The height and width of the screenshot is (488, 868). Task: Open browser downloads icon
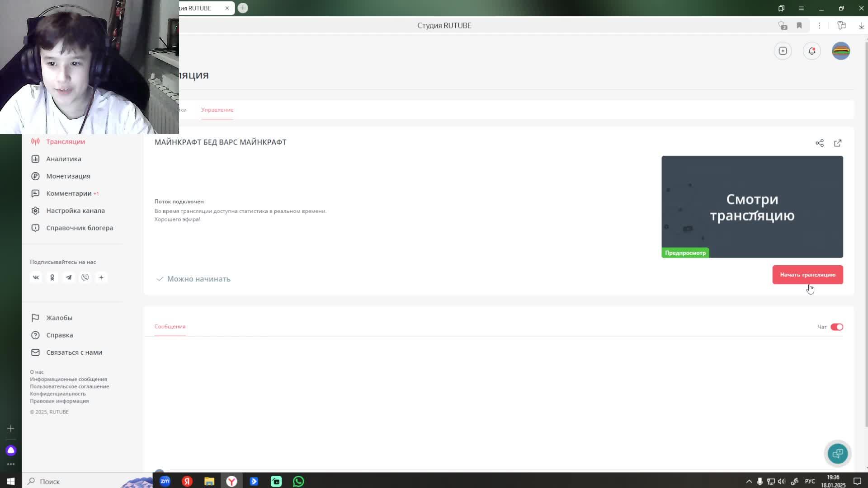[861, 26]
